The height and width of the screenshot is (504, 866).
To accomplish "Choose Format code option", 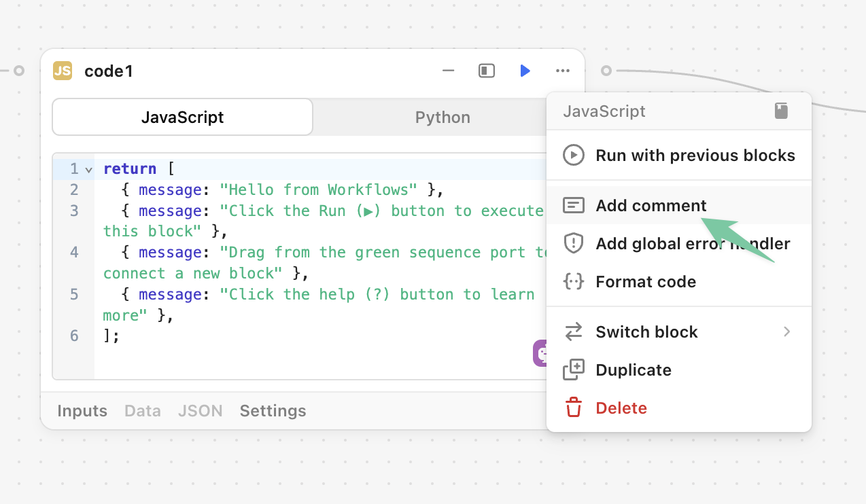I will [x=645, y=281].
